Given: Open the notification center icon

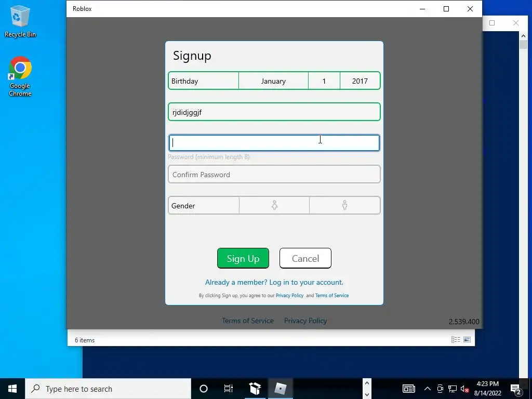Looking at the screenshot, I should pyautogui.click(x=516, y=389).
